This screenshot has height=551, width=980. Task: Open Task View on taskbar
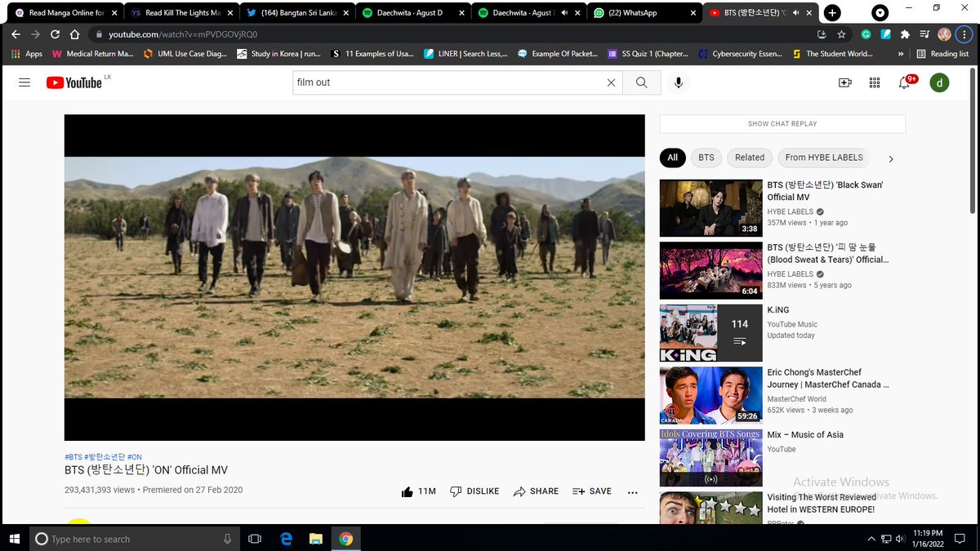pos(255,539)
